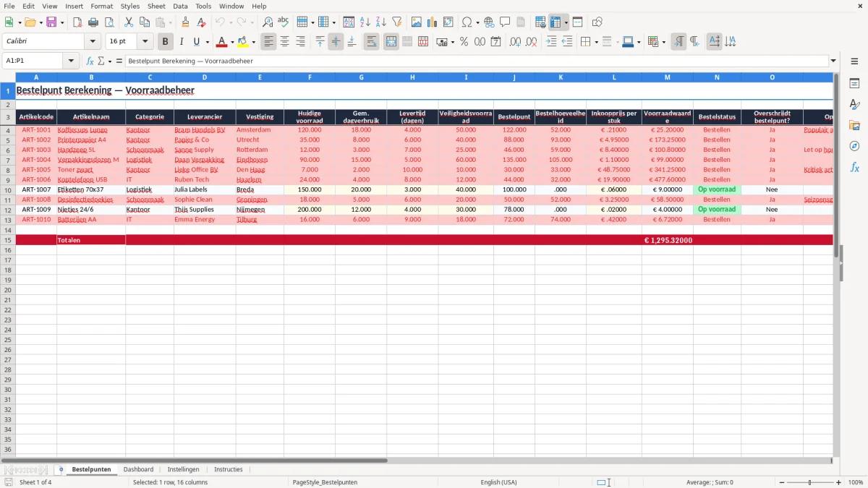Toggle Wrap Text
Image resolution: width=868 pixels, height=488 pixels.
click(372, 42)
